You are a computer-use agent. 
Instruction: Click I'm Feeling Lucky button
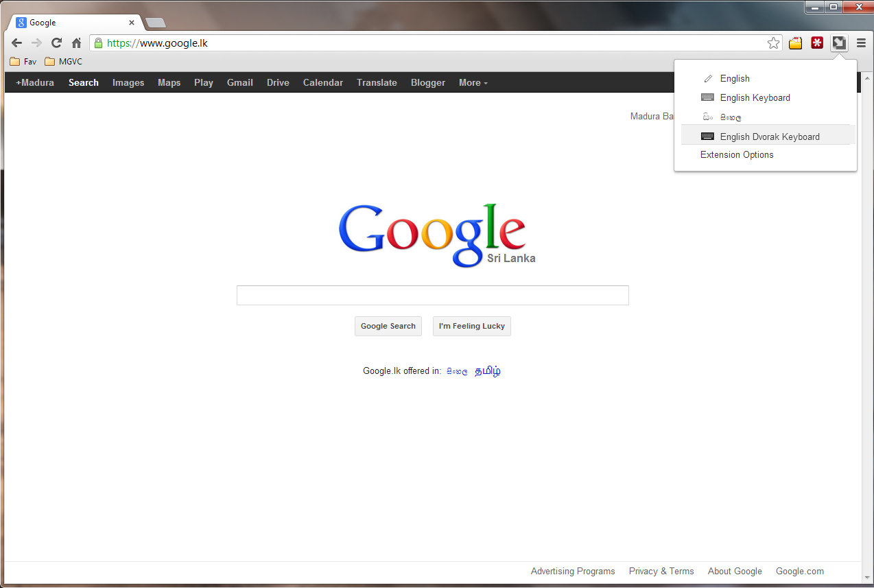pyautogui.click(x=472, y=326)
